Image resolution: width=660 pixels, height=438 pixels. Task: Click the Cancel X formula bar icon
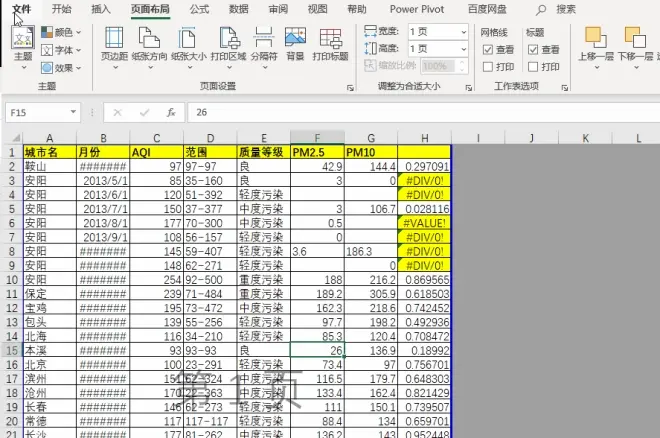[117, 113]
